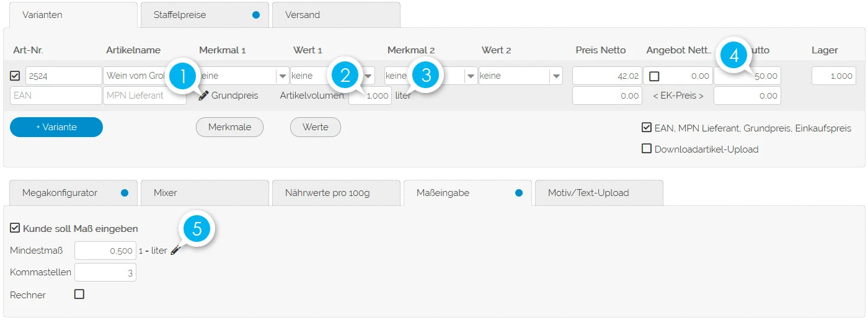Screen dimensions: 868x320
Task: Open the Merkmal 1 dropdown
Action: 283,76
